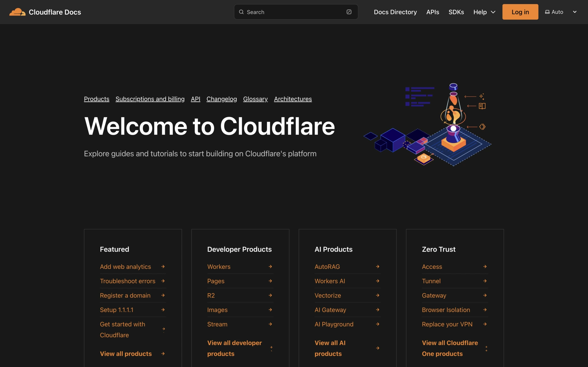Click arrow icon next to R2

pos(270,295)
